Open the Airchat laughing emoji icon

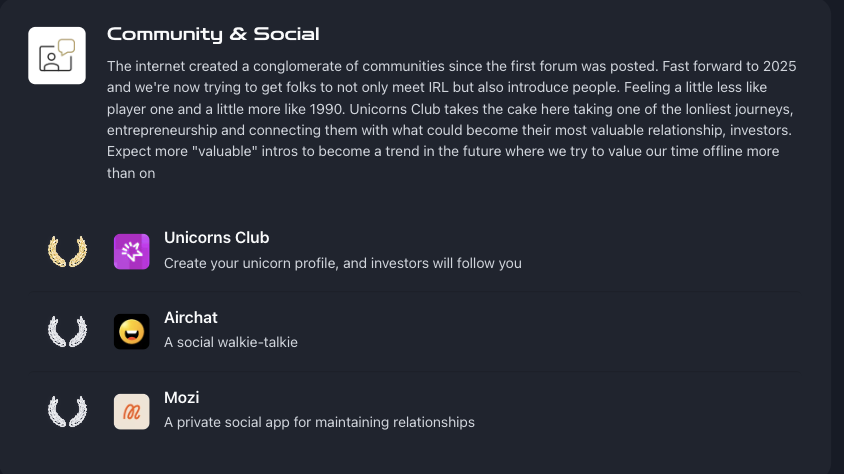tap(131, 331)
